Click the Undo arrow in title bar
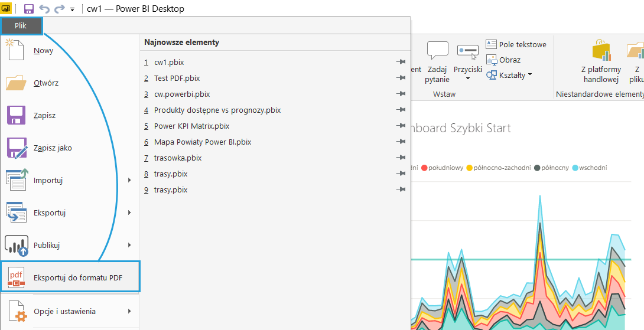Viewport: 644px width, 330px height. 43,9
